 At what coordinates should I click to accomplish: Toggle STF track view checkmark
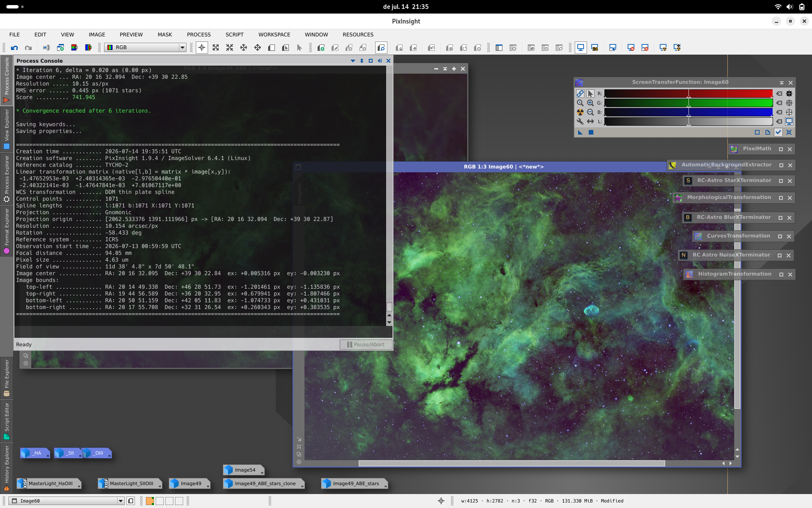coord(778,133)
